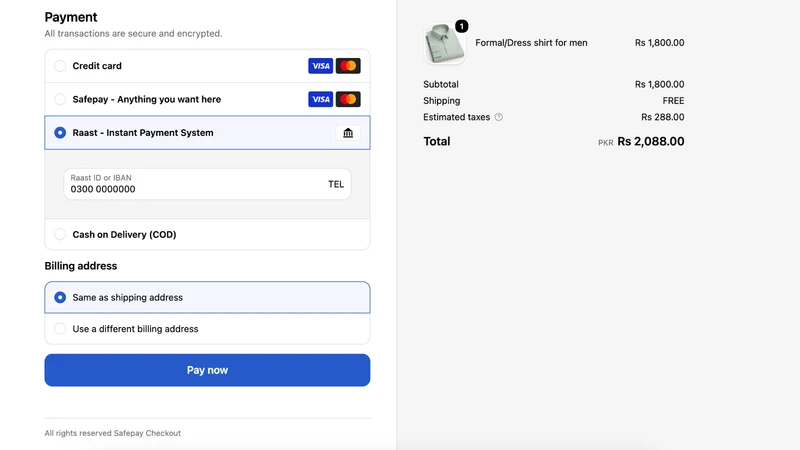
Task: Select Same as shipping address radio
Action: (x=60, y=297)
